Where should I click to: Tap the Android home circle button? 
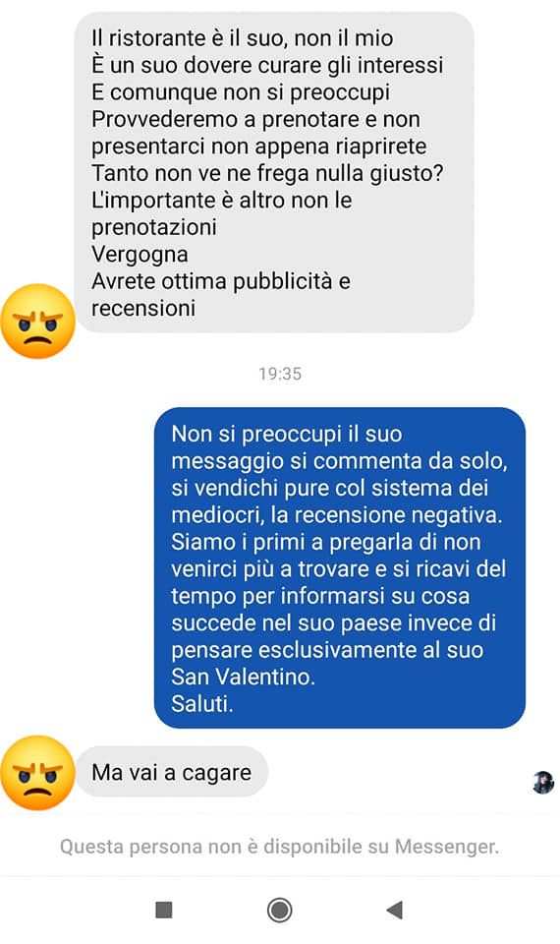click(x=280, y=910)
